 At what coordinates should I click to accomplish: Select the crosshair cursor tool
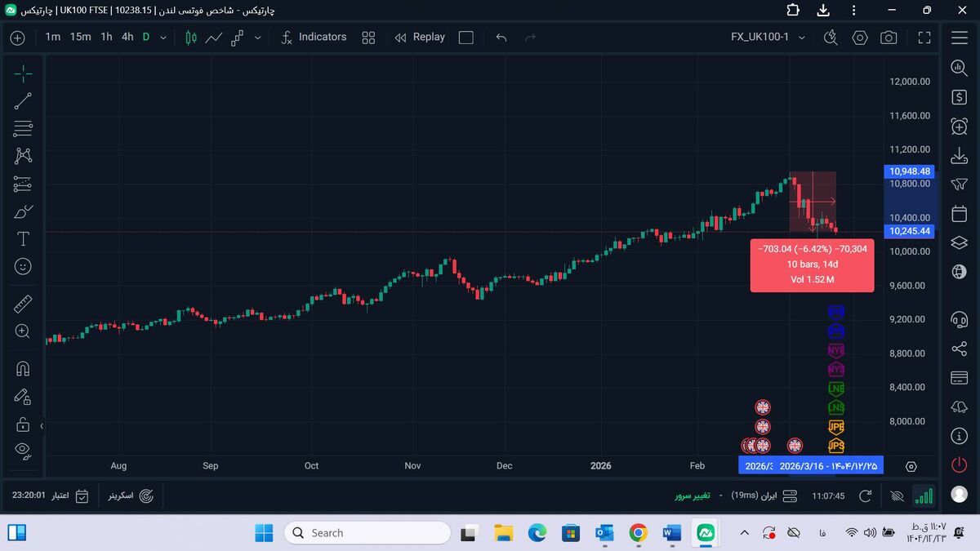tap(23, 73)
